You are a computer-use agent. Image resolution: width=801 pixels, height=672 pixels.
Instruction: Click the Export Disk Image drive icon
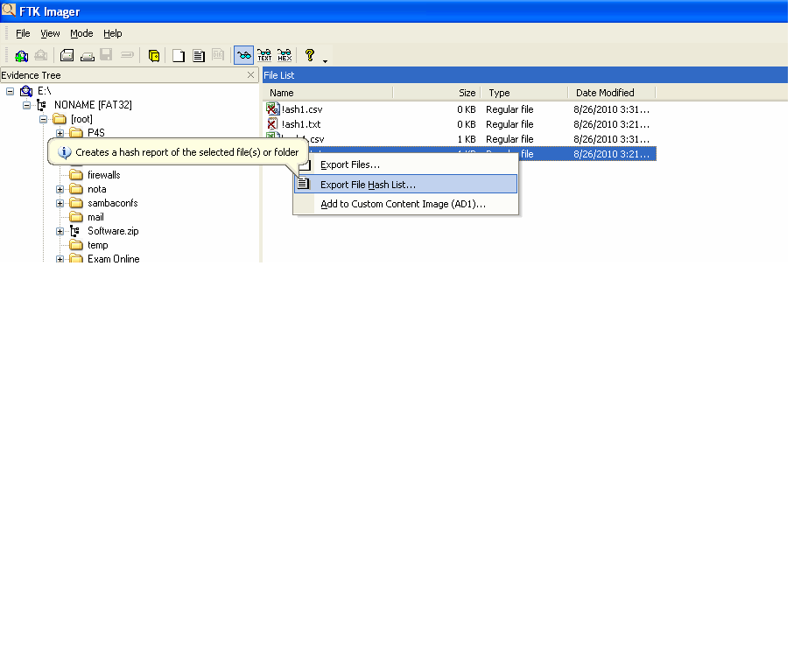click(x=88, y=55)
